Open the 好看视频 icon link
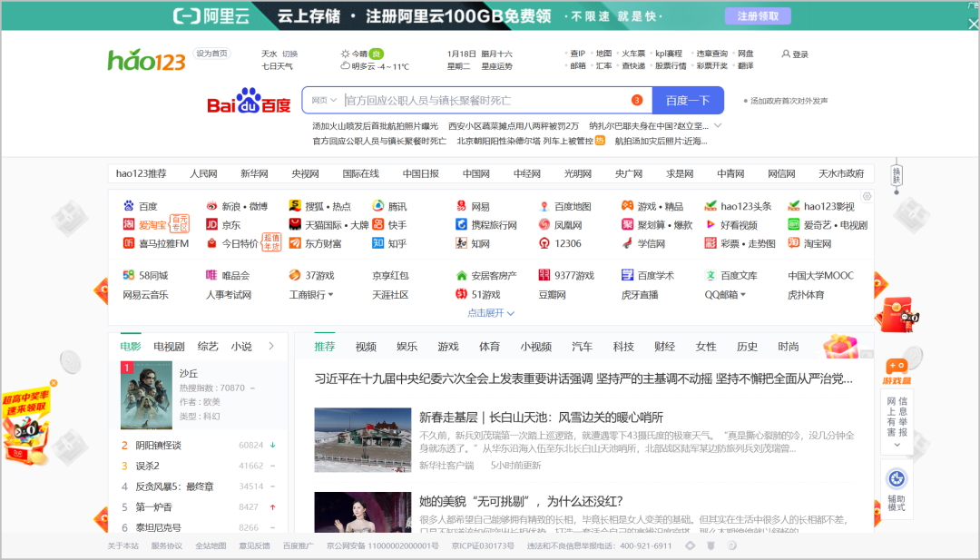Image resolution: width=980 pixels, height=560 pixels. [x=710, y=224]
